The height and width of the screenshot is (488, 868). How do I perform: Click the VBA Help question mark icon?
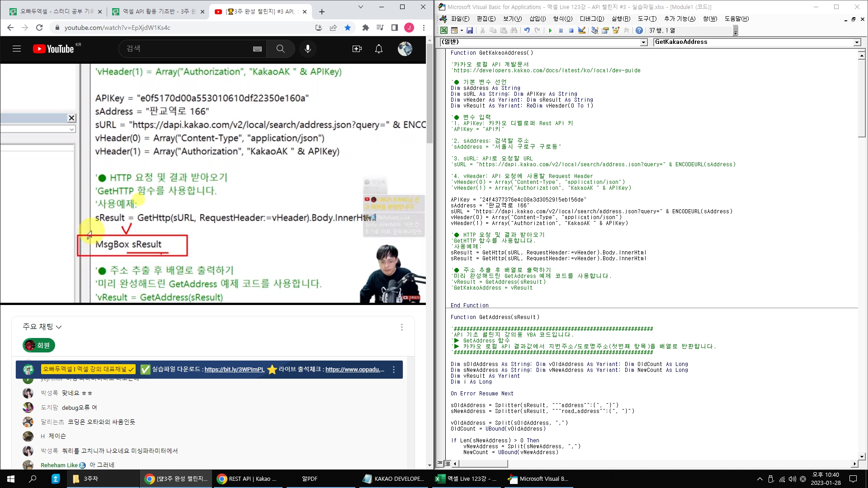pyautogui.click(x=639, y=30)
